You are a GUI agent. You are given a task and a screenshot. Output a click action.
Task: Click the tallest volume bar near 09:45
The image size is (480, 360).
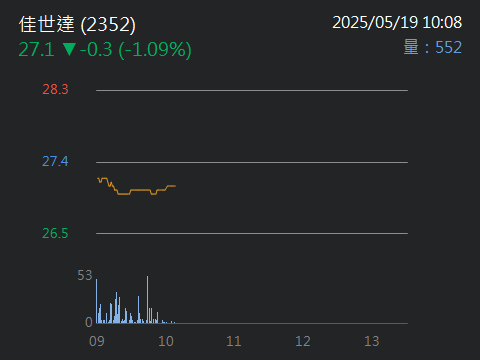[x=147, y=299]
